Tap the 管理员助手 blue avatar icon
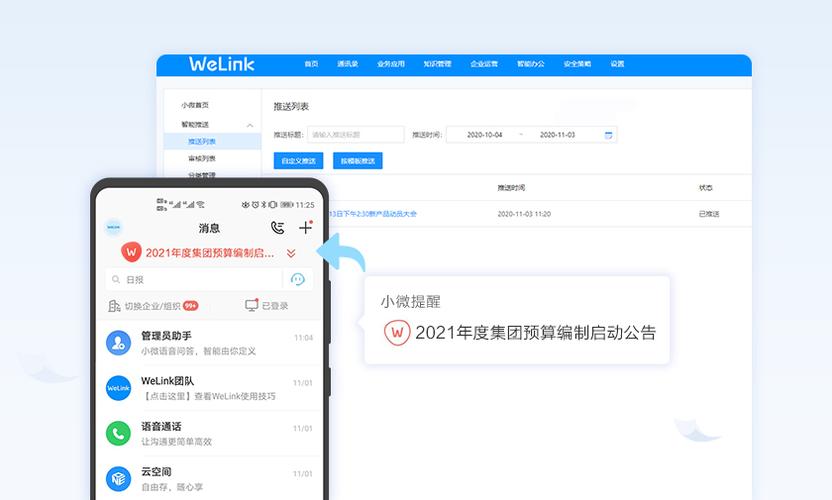The height and width of the screenshot is (500, 832). coord(118,343)
